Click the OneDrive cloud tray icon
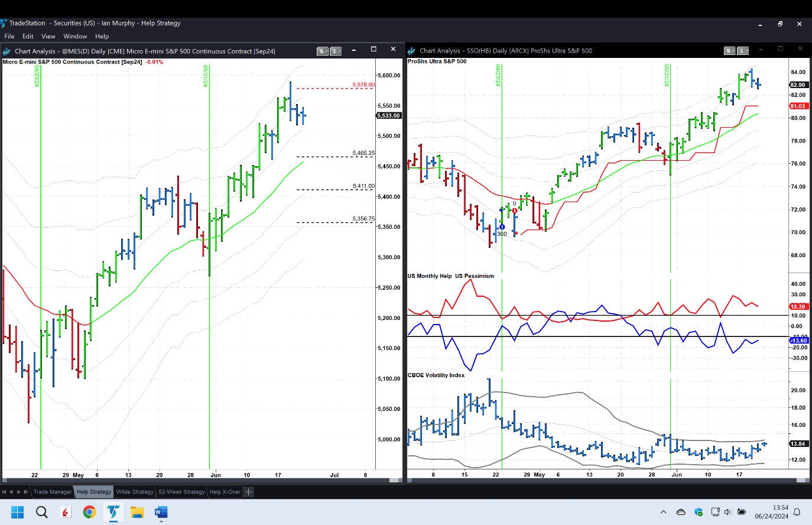Image resolution: width=812 pixels, height=525 pixels. (x=681, y=512)
